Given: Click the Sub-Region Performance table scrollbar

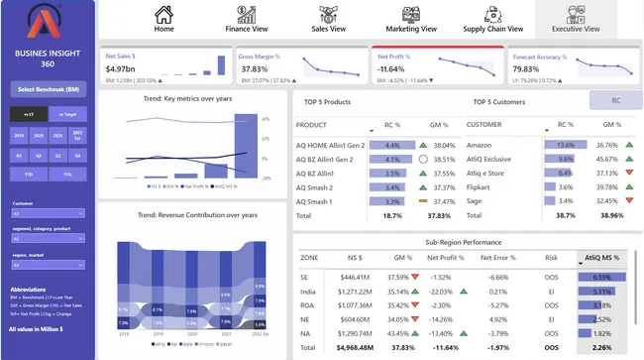Looking at the screenshot, I should (636, 288).
